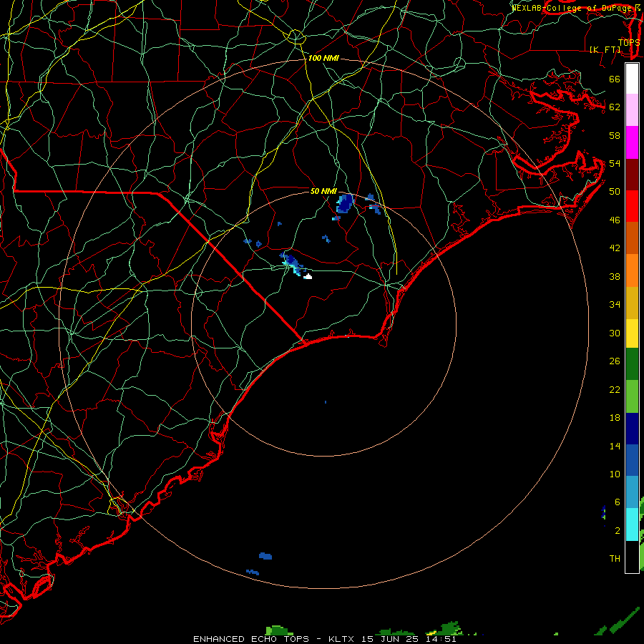Click the "50 NMI" range ring label

pyautogui.click(x=323, y=191)
